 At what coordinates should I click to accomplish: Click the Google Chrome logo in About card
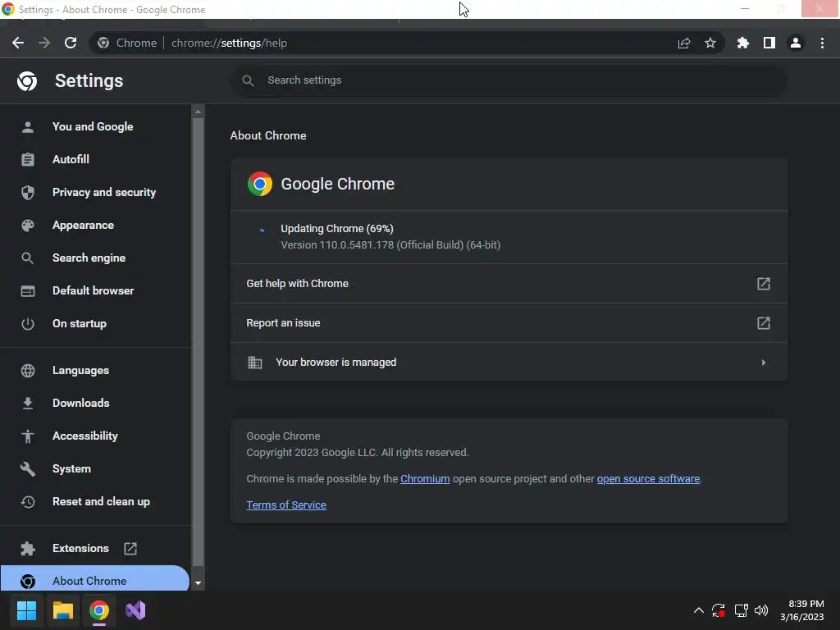coord(260,184)
